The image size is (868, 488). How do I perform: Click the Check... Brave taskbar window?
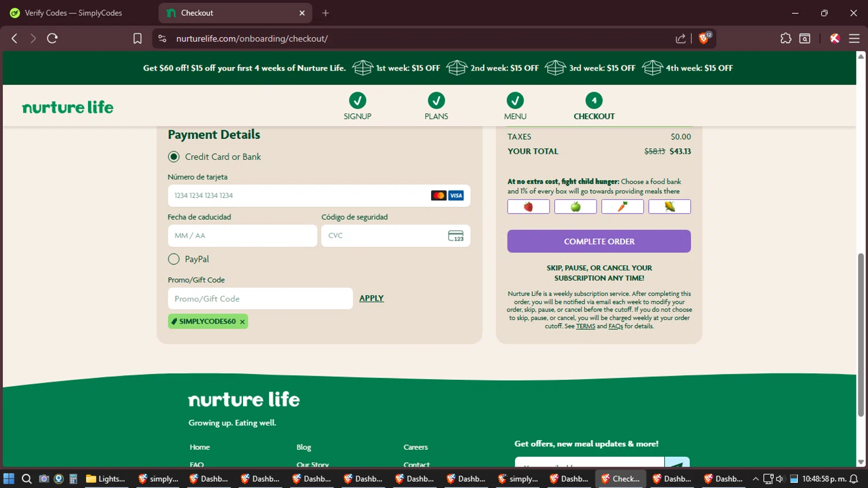coord(620,479)
